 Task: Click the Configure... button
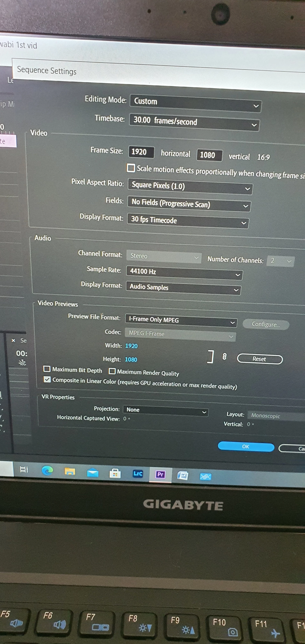266,324
